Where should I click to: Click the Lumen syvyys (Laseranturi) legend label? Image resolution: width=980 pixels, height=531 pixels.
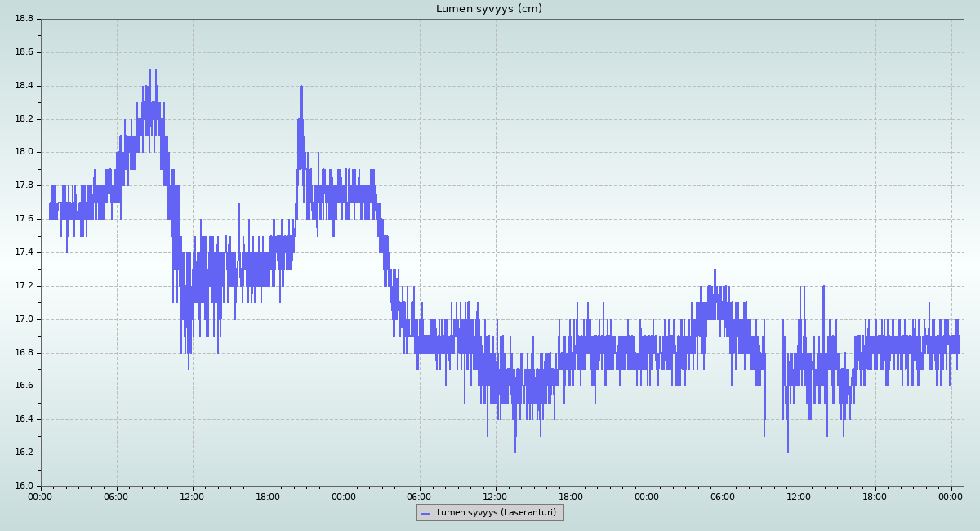[496, 513]
